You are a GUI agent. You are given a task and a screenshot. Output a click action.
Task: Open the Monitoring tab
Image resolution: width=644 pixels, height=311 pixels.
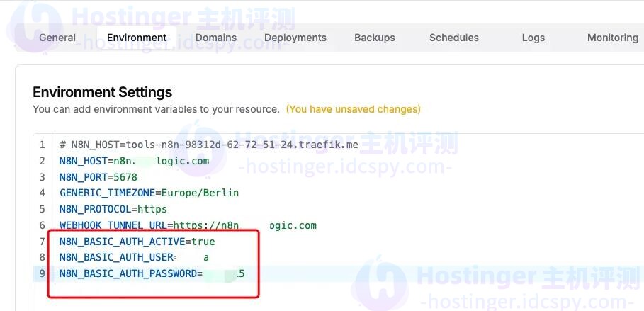[612, 38]
